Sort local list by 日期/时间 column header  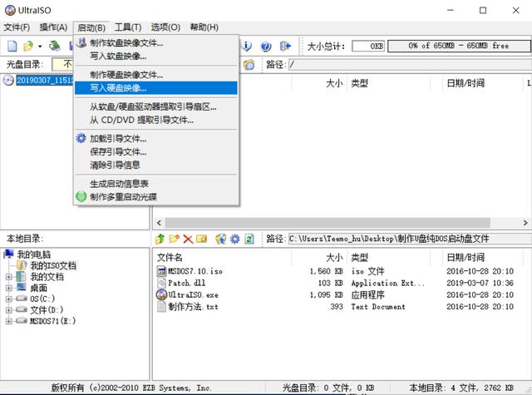click(x=482, y=257)
